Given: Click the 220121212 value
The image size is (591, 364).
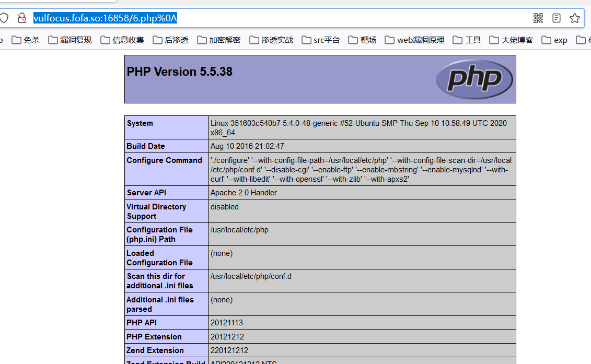Looking at the screenshot, I should [229, 350].
